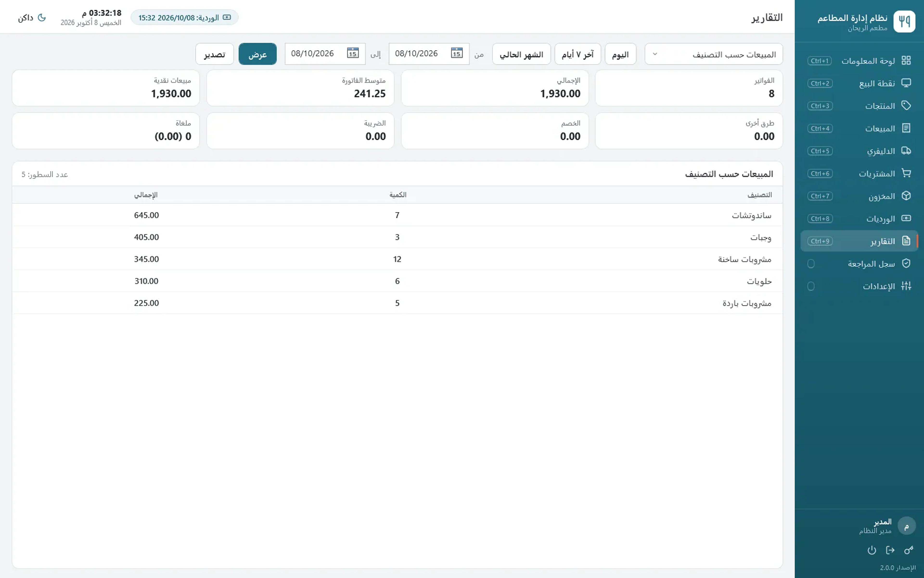Click the متوسط الفاتورة summary card
Image resolution: width=924 pixels, height=578 pixels.
coord(300,88)
